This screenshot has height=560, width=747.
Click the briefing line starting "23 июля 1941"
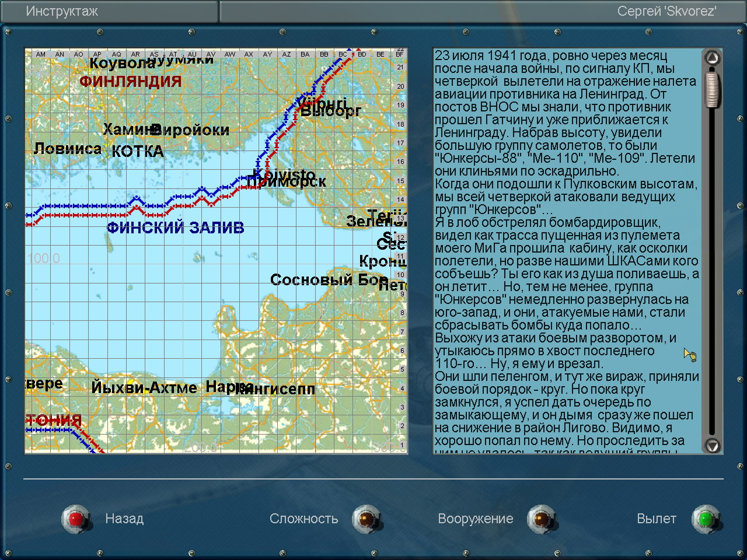(x=551, y=55)
